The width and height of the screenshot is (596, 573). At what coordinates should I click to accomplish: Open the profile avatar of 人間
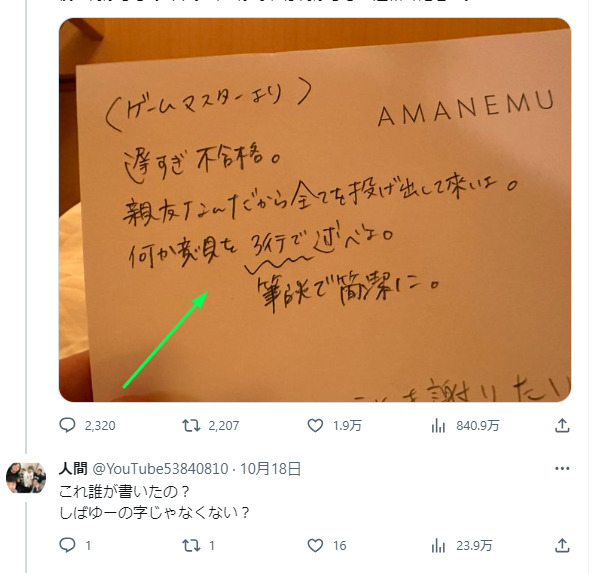(x=26, y=478)
